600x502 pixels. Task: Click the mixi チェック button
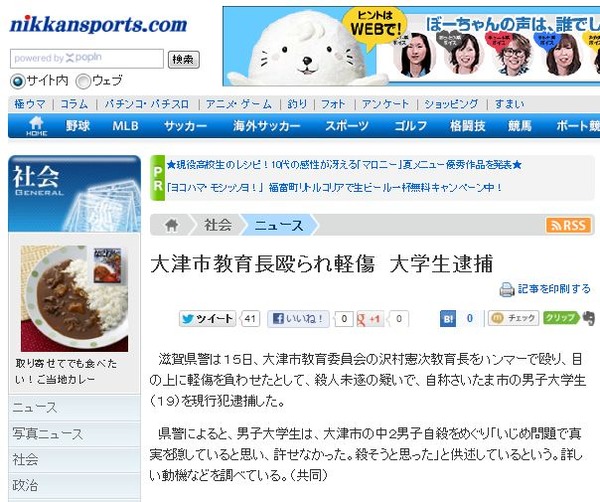coord(513,318)
